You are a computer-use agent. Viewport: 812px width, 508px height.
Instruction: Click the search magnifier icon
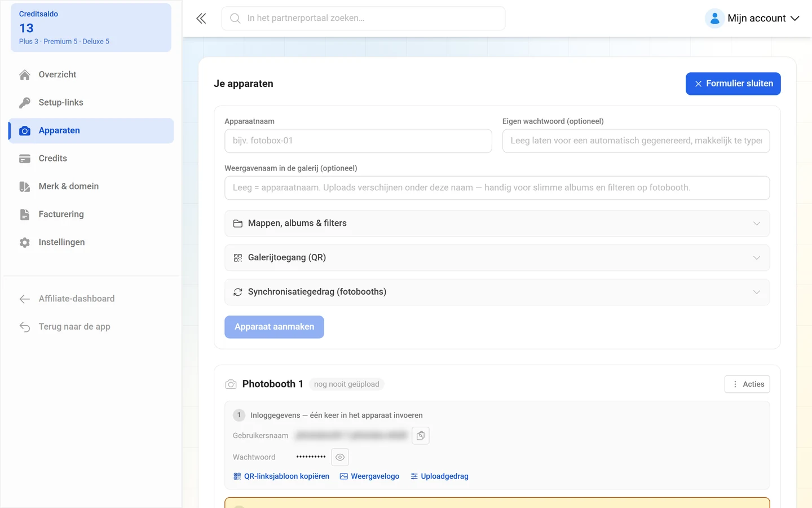point(235,18)
